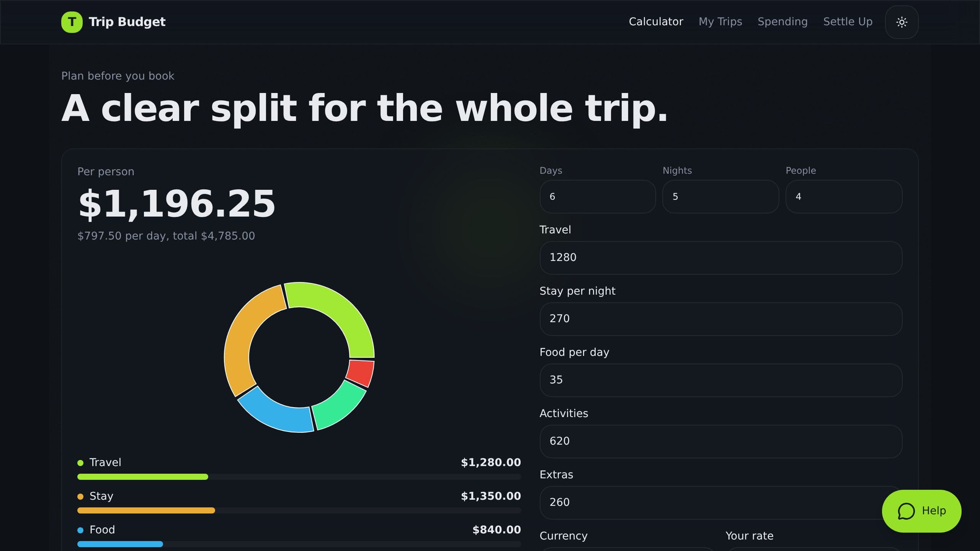
Task: Click the Trip Budget brand name
Action: [x=127, y=22]
